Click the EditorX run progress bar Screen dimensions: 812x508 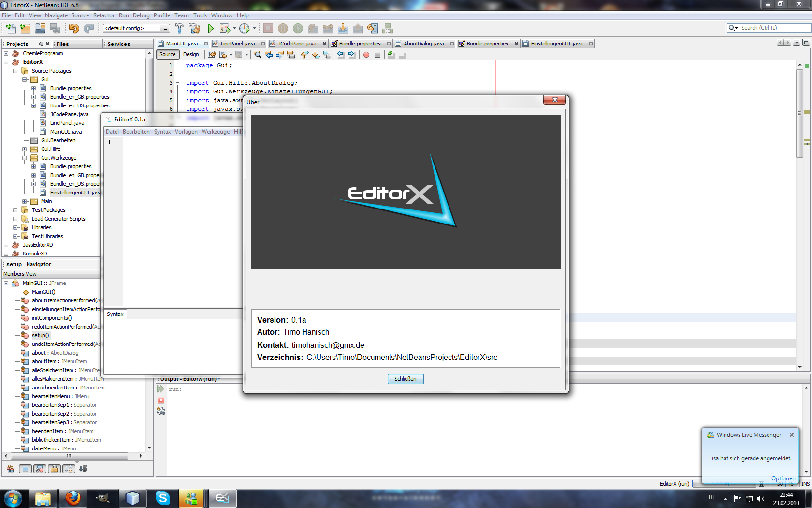pos(724,484)
